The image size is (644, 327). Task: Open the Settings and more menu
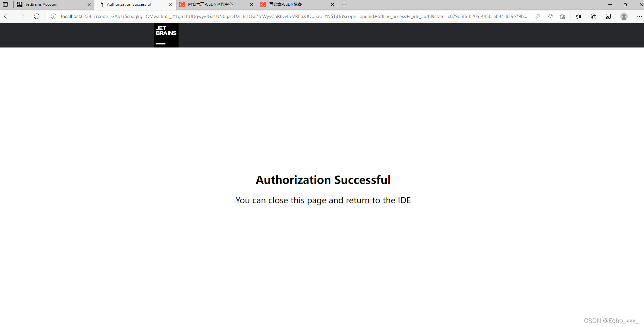click(x=640, y=16)
